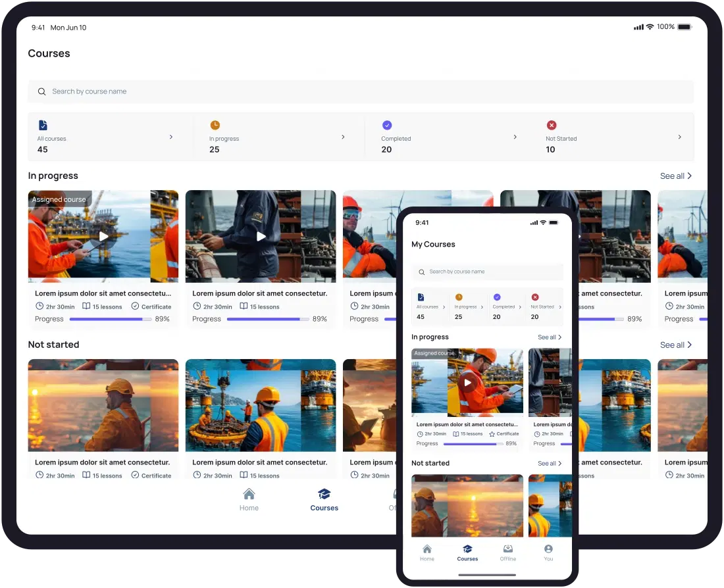Select Courses tab in tablet bottom bar
Screen dimensions: 724x588
pos(324,500)
